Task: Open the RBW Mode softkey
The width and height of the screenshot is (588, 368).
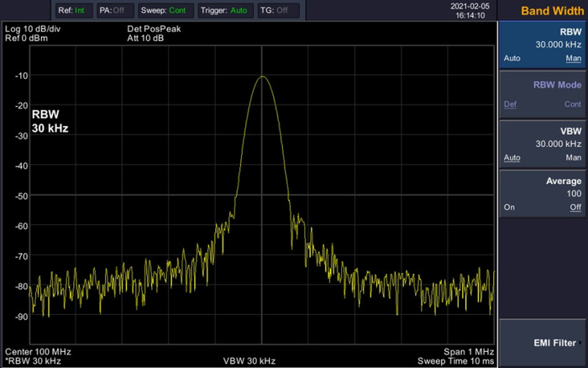Action: coord(543,95)
